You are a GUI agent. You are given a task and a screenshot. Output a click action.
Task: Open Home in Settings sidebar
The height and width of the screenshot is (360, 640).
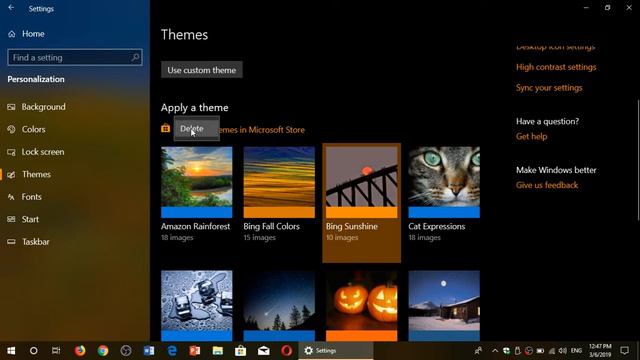click(26, 34)
